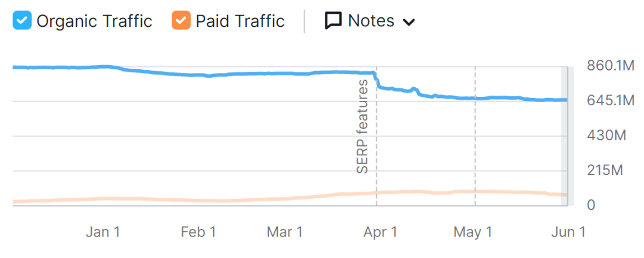Screen dimensions: 644x258
Task: Click the Organic Traffic legend label
Action: [94, 21]
